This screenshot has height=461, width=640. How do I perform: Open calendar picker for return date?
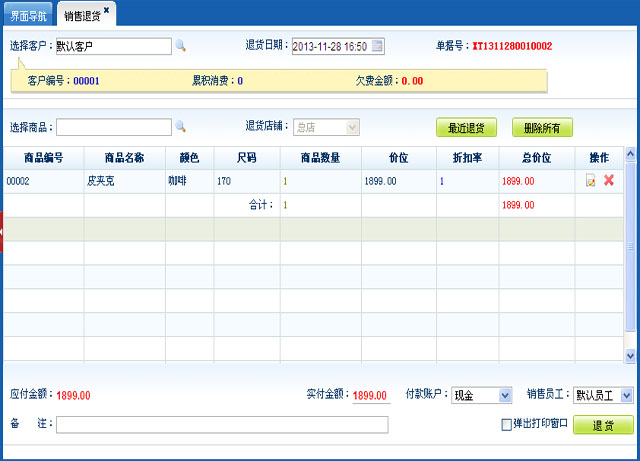pyautogui.click(x=378, y=46)
